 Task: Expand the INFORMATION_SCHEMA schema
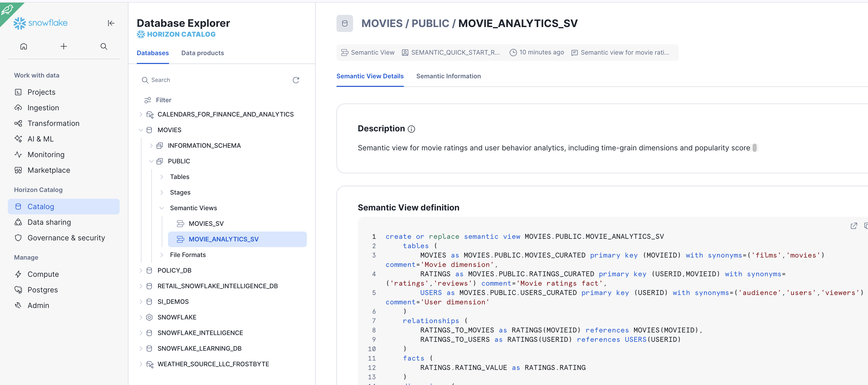point(151,146)
